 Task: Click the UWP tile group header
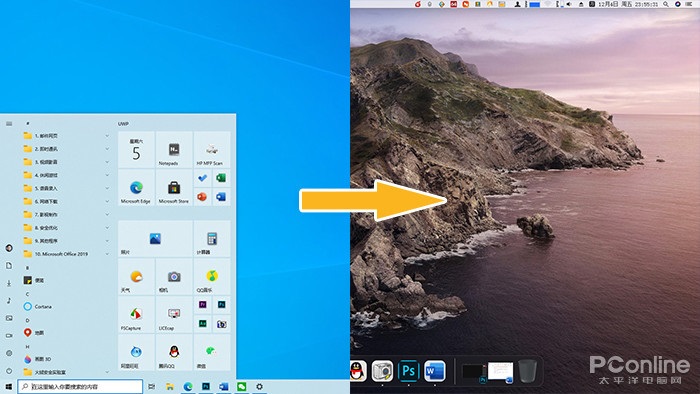pos(123,124)
